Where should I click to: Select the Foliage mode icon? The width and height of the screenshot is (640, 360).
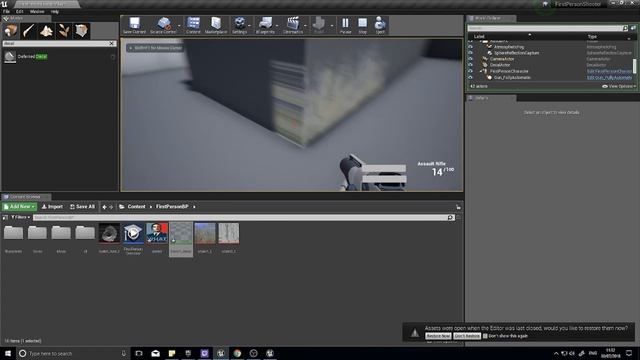coord(64,31)
